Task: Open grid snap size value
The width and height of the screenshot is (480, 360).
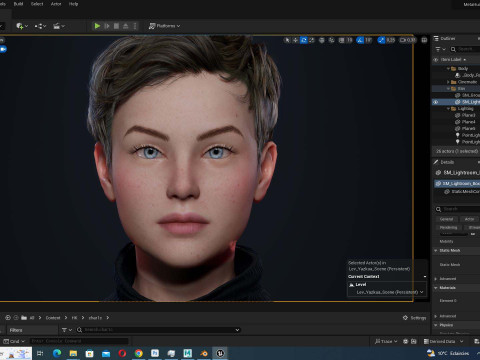Action: click(x=349, y=40)
